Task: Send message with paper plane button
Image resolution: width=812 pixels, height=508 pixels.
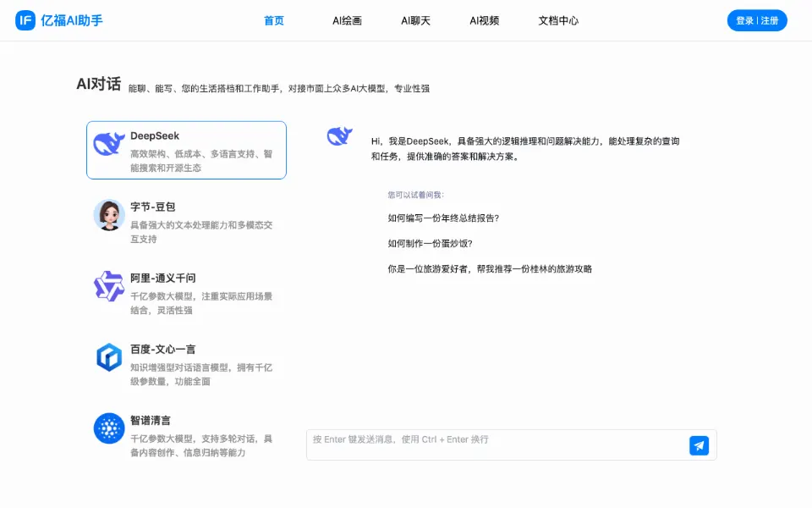Action: [x=699, y=445]
